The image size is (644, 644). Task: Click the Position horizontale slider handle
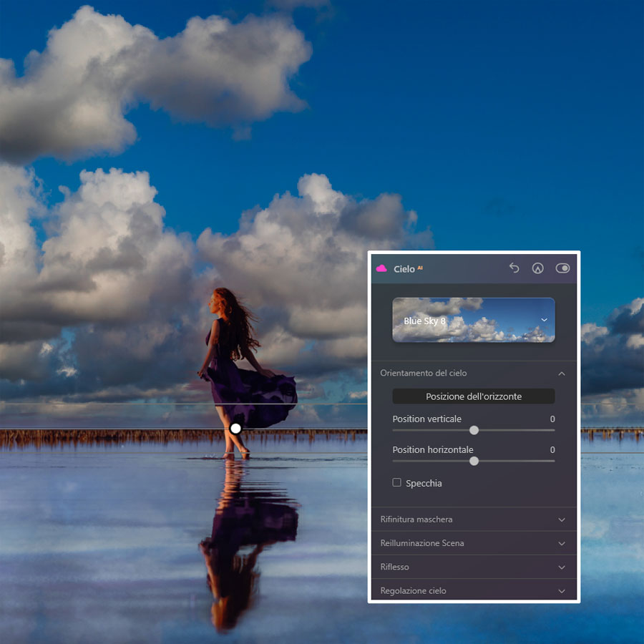(474, 462)
